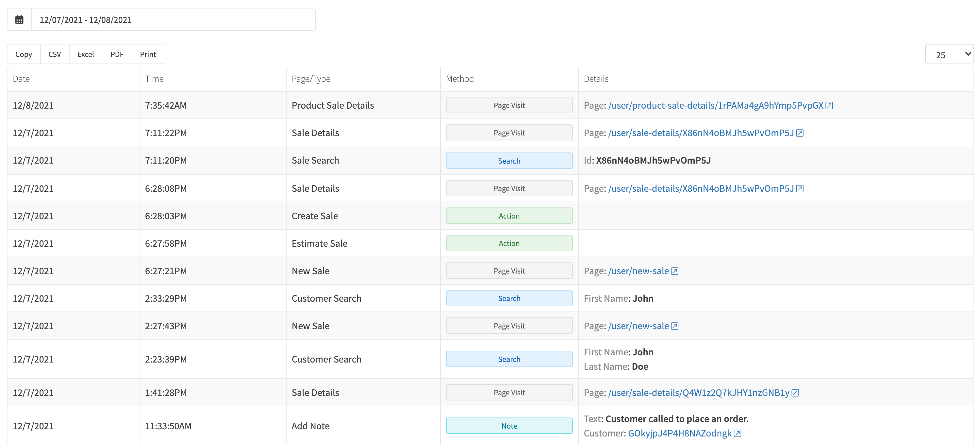Expand the 25 rows-per-page dropdown
Viewport: 980px width, 444px height.
click(949, 54)
